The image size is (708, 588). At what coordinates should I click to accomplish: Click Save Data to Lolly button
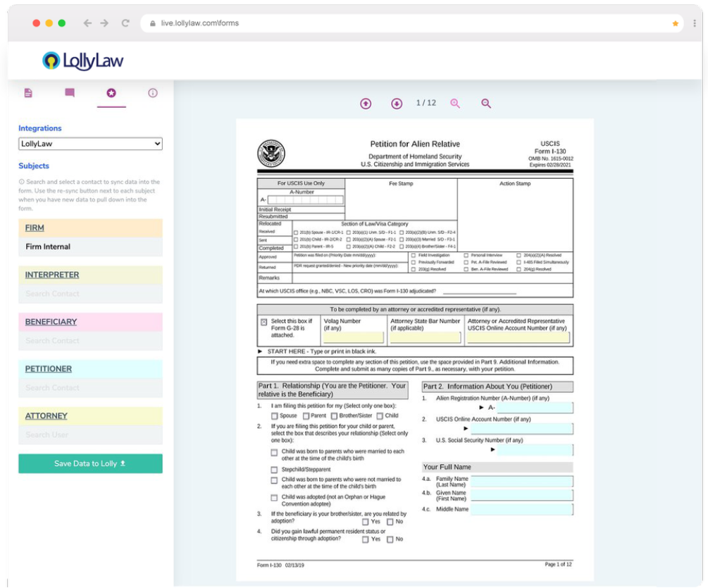(90, 463)
